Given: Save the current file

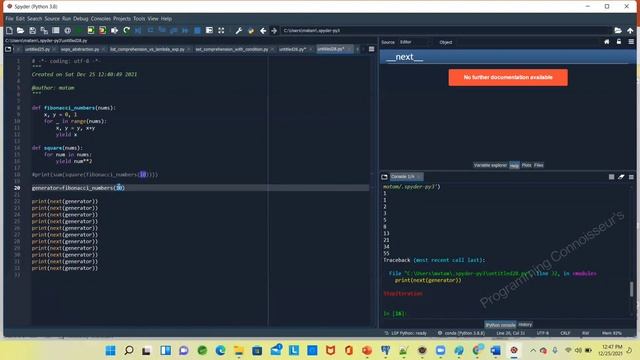Looking at the screenshot, I should (32, 31).
